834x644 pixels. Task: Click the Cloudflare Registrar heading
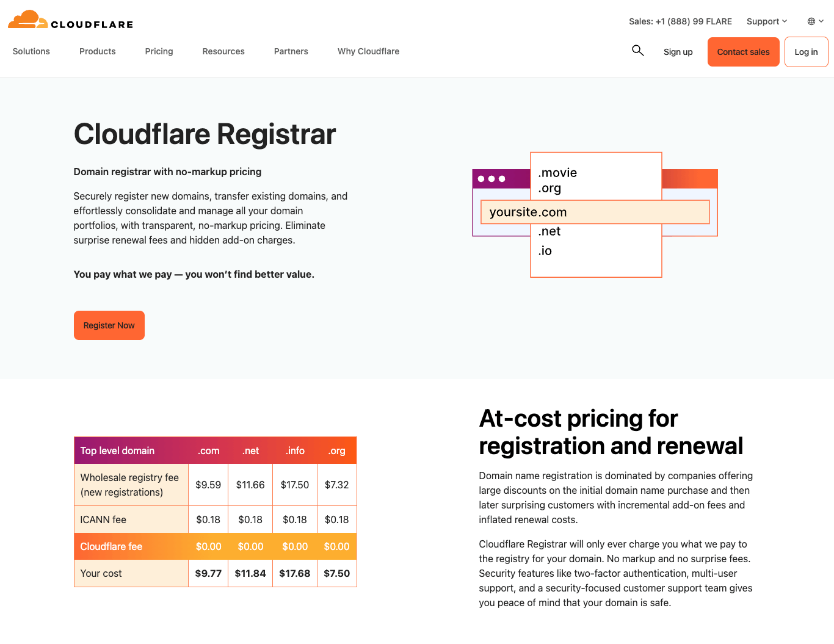[x=205, y=134]
